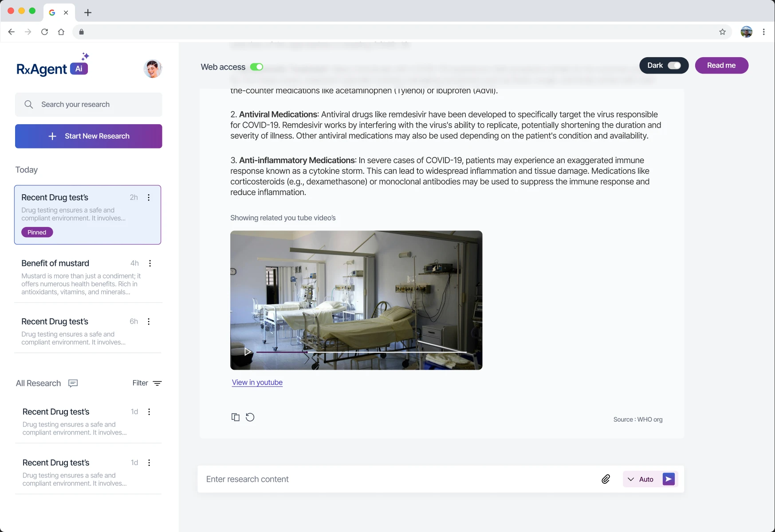Open the View in youtube link
This screenshot has height=532, width=775.
click(257, 382)
